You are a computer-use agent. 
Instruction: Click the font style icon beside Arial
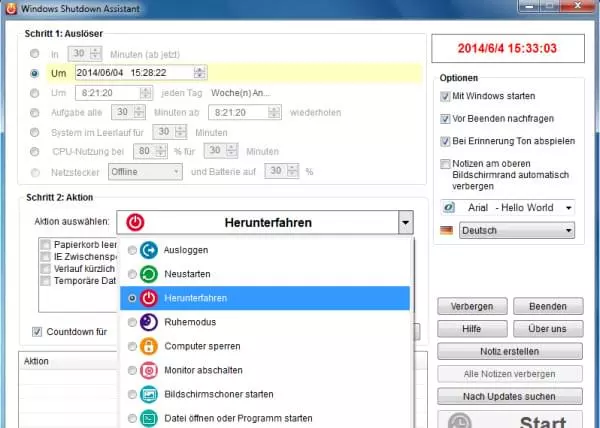448,208
